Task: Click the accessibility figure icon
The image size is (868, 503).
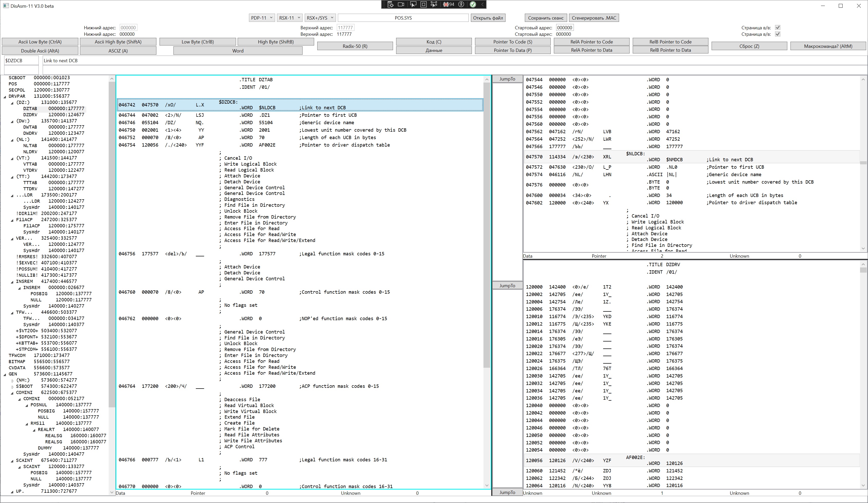Action: tap(461, 4)
